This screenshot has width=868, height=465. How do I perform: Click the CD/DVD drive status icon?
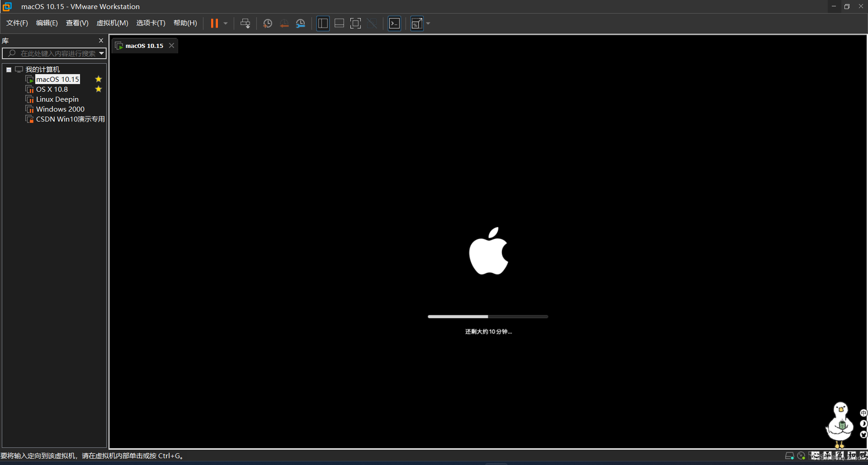[x=801, y=456]
